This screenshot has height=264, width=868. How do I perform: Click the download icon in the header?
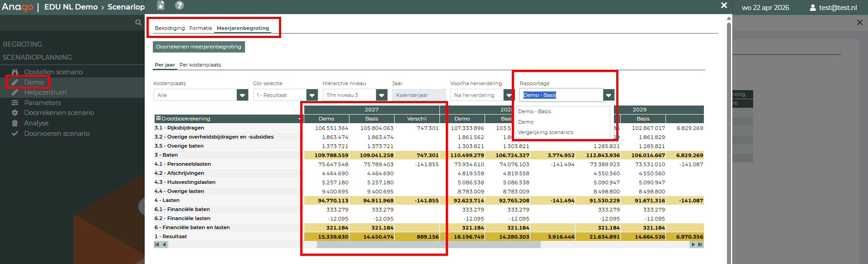[160, 5]
